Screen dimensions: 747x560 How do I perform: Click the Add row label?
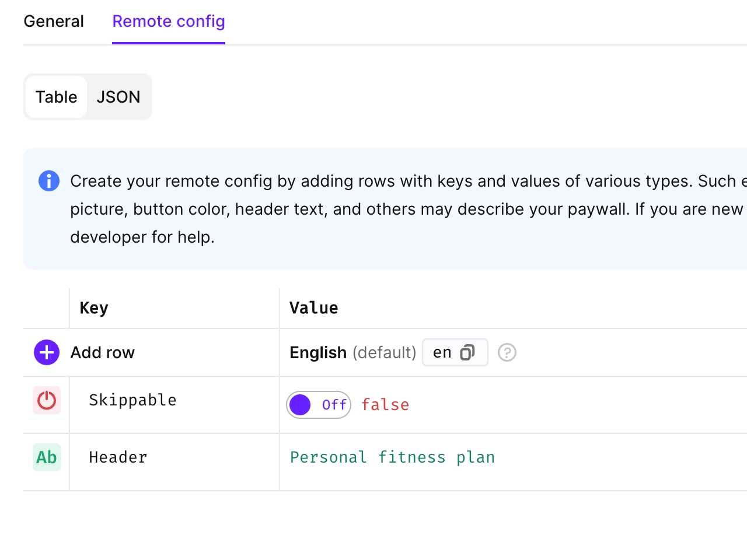tap(103, 352)
